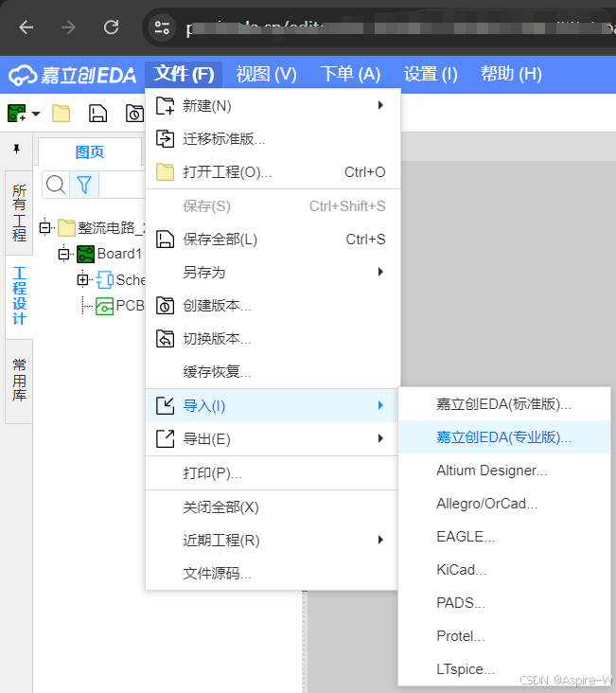Screen dimensions: 616x693
Task: Type in the project panel search field
Action: pyautogui.click(x=122, y=185)
